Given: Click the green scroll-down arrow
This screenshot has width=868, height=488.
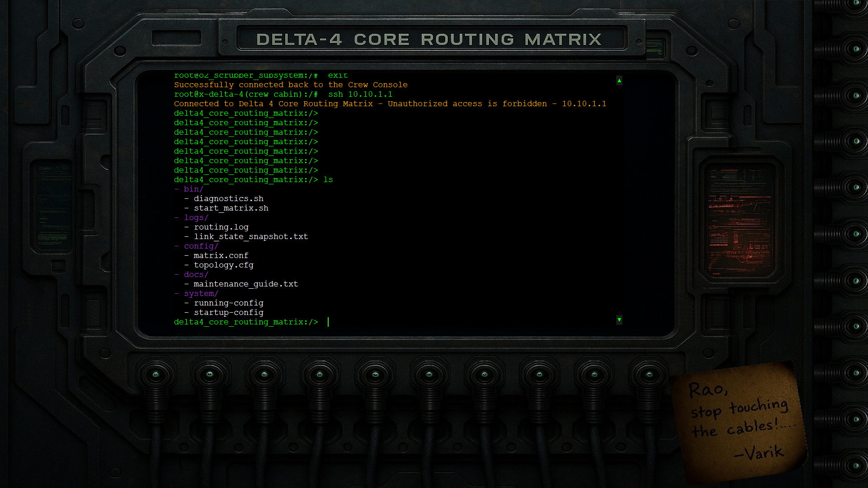Looking at the screenshot, I should 619,319.
